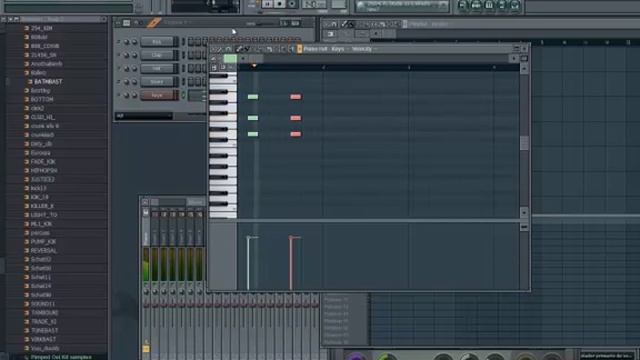
Task: Click the piano roll vertical scrollbar handle
Action: [x=524, y=143]
